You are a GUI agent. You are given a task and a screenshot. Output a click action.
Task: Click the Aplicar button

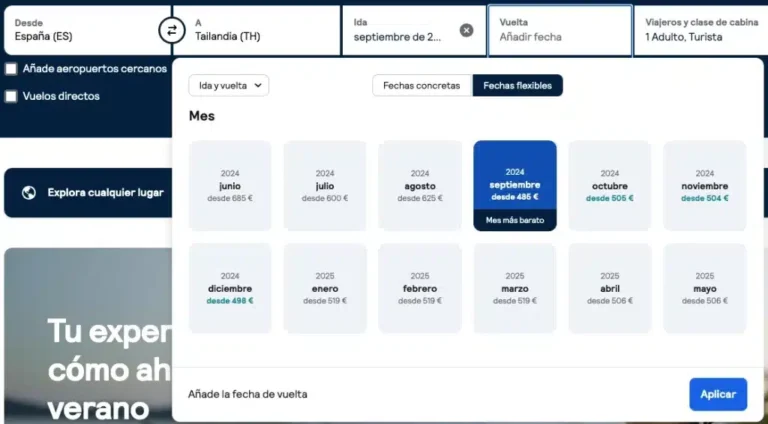(x=718, y=394)
